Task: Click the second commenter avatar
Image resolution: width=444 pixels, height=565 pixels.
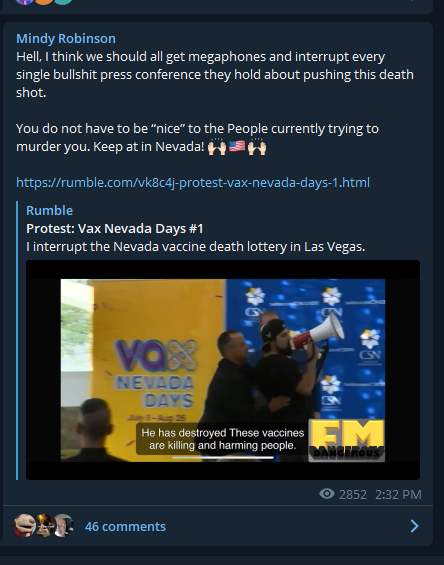Action: point(45,525)
